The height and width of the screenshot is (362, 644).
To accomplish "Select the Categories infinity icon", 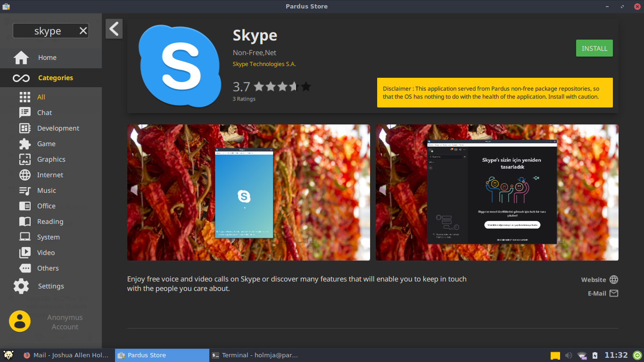I will click(21, 78).
